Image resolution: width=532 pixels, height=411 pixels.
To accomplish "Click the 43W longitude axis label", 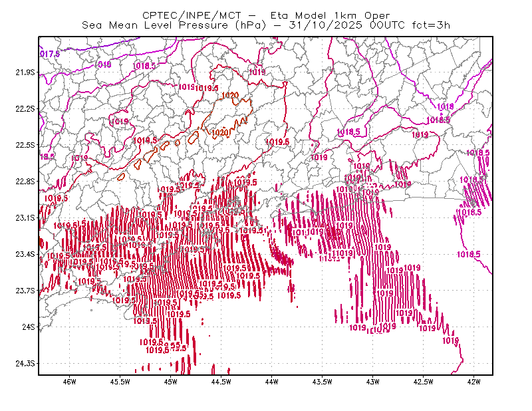I will 372,382.
